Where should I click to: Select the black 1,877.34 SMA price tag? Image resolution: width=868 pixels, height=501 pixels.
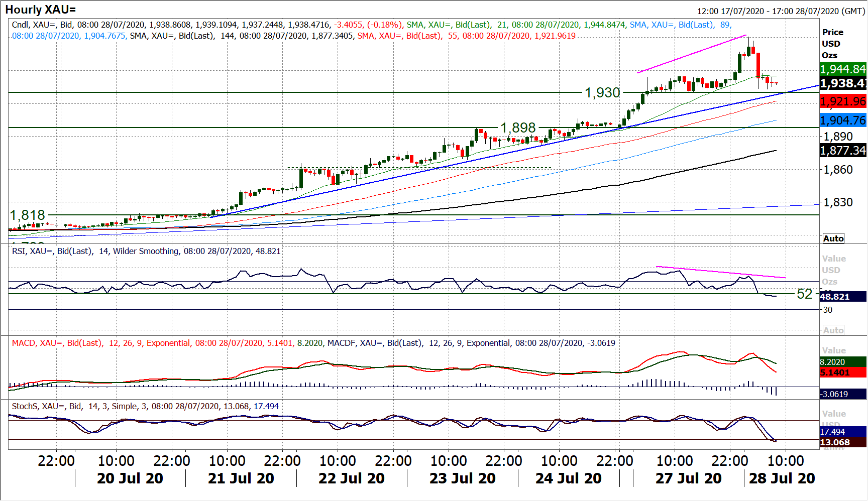(x=843, y=150)
